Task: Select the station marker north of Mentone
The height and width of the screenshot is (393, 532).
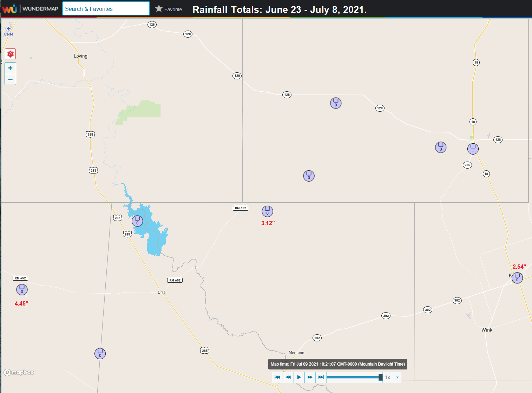Action: click(x=309, y=176)
